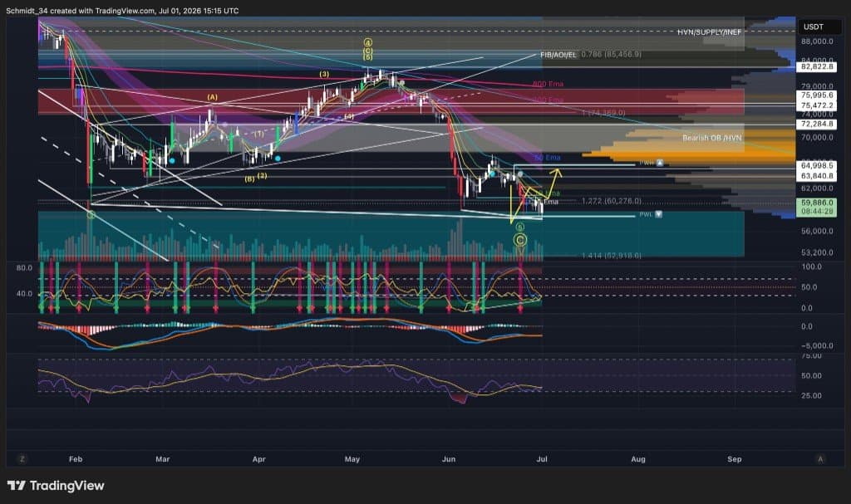Click 40.0 on the left oscillator scale
The image size is (851, 504).
pyautogui.click(x=24, y=293)
